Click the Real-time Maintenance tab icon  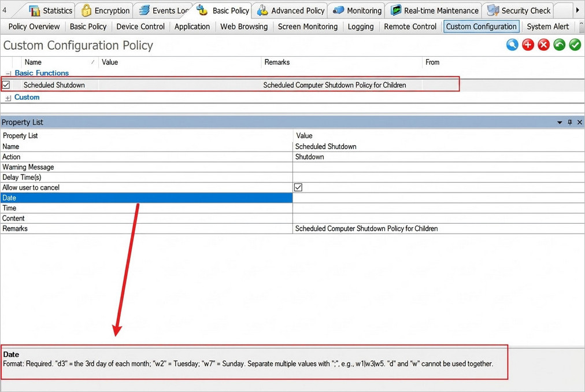pyautogui.click(x=395, y=10)
